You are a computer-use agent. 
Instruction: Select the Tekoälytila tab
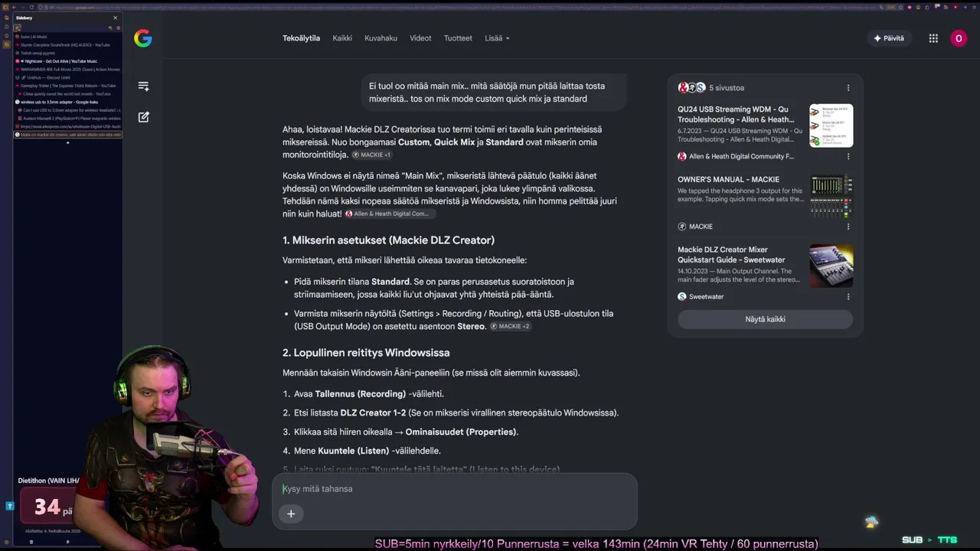301,38
